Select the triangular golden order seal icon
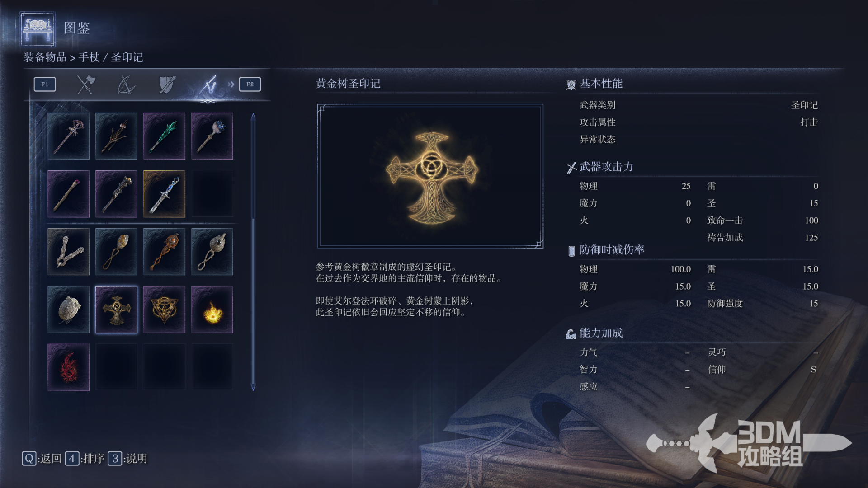The image size is (868, 488). click(164, 310)
